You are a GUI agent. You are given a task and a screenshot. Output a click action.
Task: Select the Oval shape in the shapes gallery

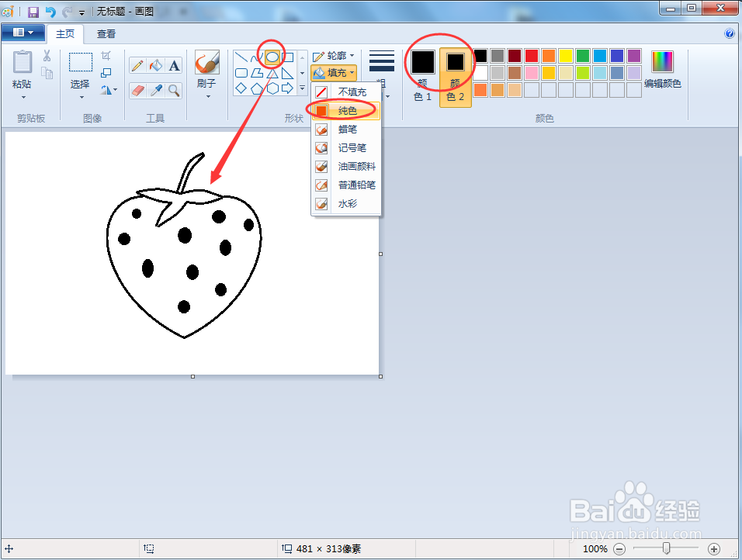(x=272, y=56)
